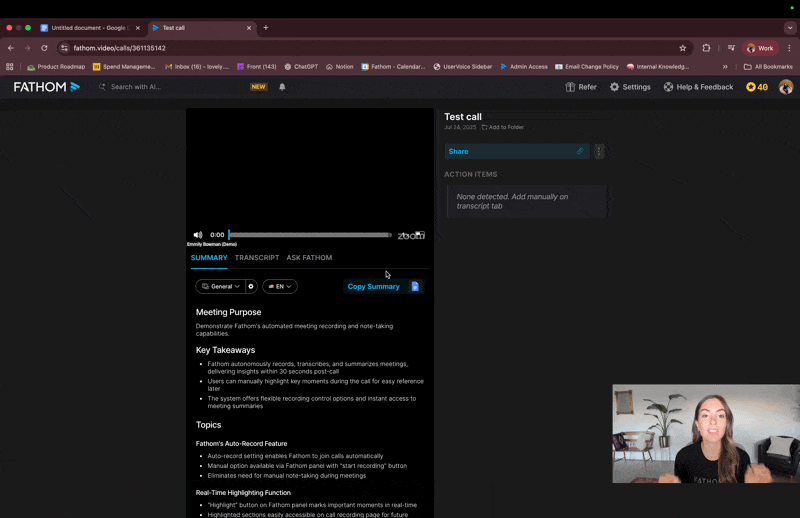Open All Bookmarks folder
Screen dimensions: 800x518
point(768,67)
